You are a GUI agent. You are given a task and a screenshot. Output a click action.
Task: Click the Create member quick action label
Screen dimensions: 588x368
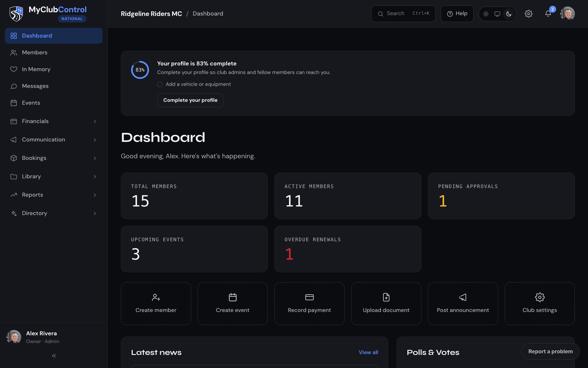(x=156, y=310)
